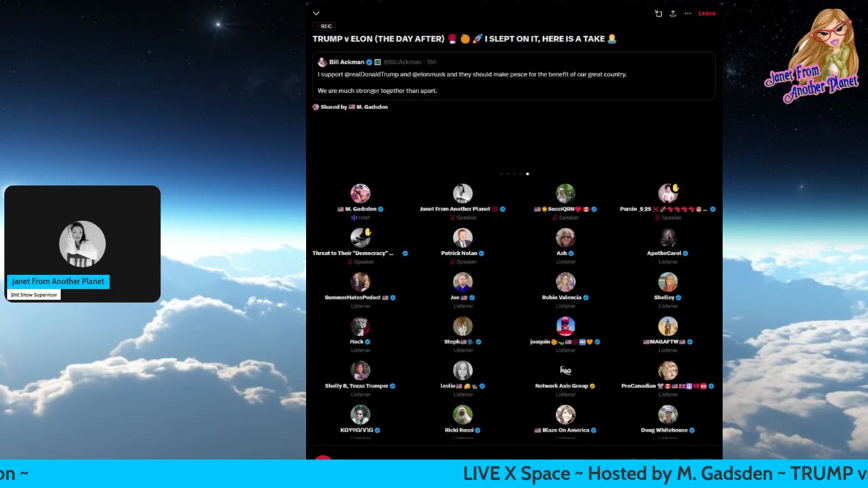Open listener Hack's avatar
This screenshot has width=868, height=488.
point(360,326)
